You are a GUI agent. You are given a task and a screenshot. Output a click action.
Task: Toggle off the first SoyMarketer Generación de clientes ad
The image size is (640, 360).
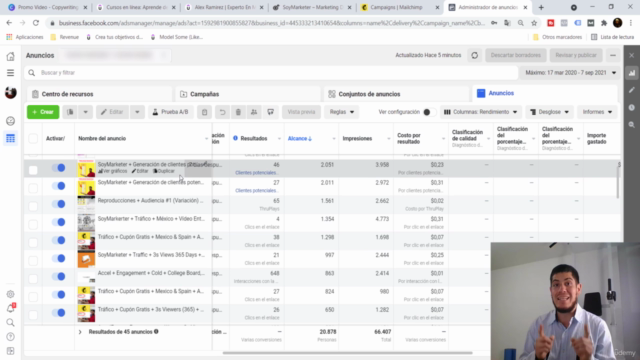tap(58, 168)
